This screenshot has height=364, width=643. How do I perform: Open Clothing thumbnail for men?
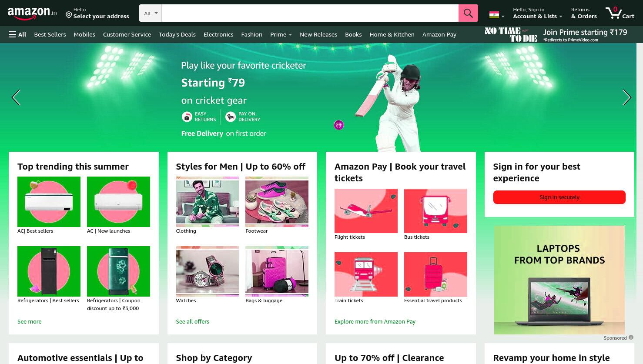208,202
